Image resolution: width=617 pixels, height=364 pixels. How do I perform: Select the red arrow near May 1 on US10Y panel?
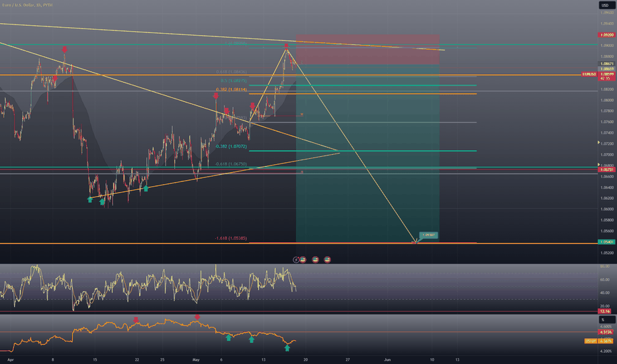point(197,317)
